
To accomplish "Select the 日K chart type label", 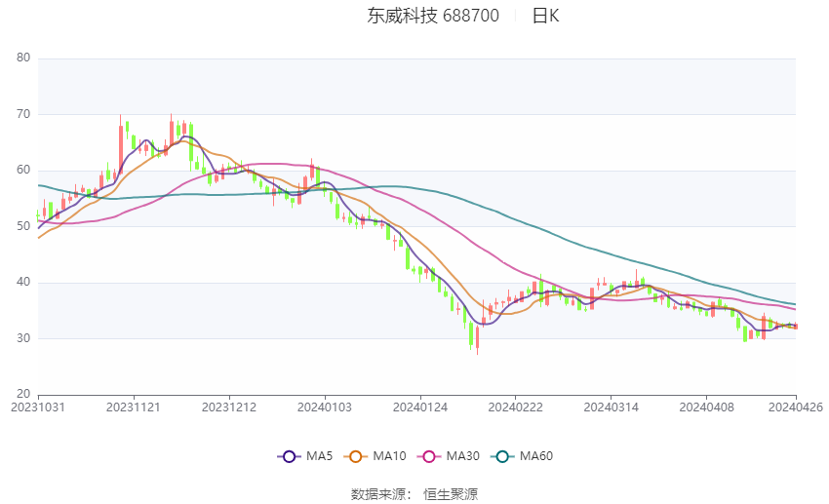I will (545, 16).
